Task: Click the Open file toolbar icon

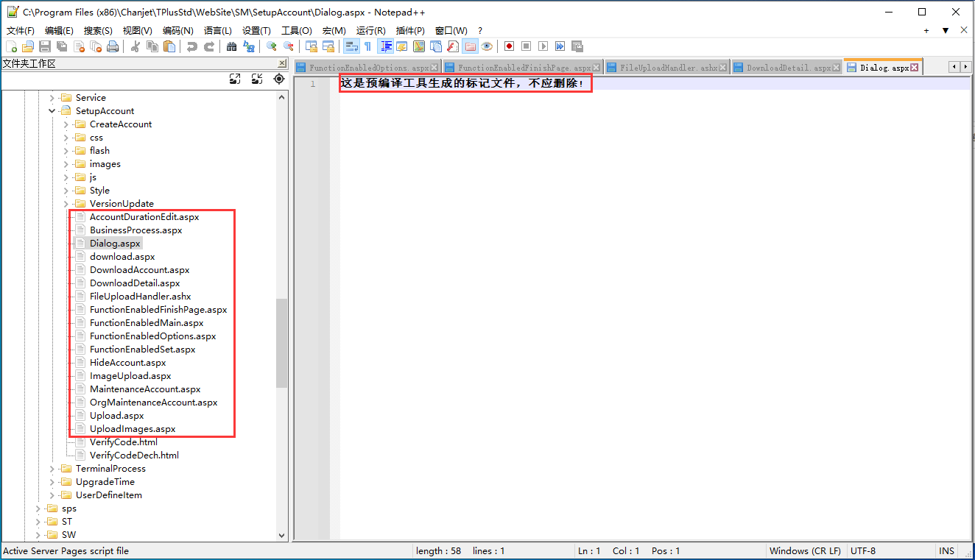Action: click(x=28, y=46)
